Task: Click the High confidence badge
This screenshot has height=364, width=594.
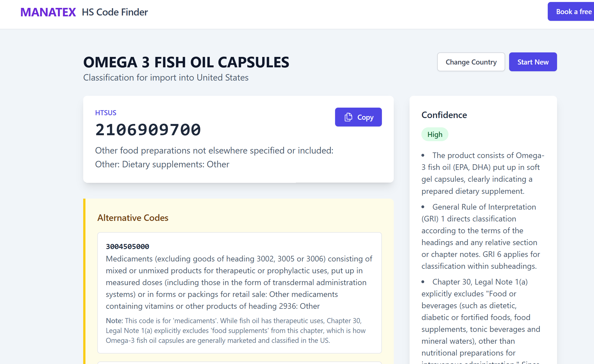Action: [434, 135]
